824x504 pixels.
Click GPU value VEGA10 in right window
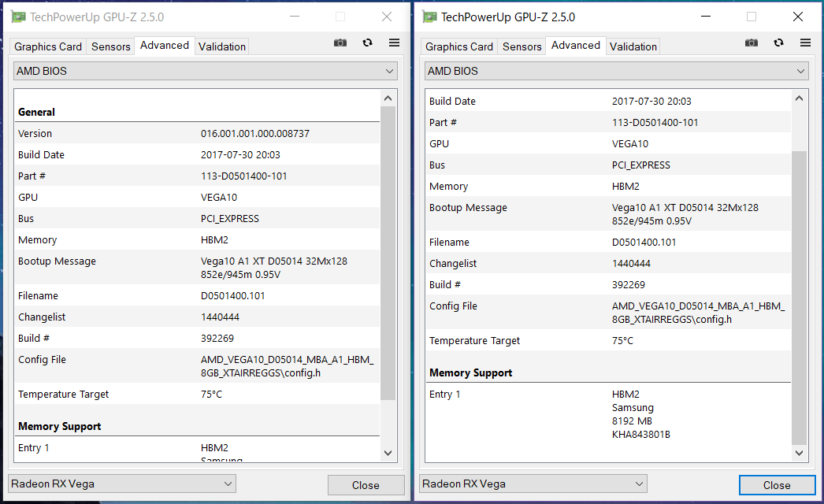click(x=630, y=143)
